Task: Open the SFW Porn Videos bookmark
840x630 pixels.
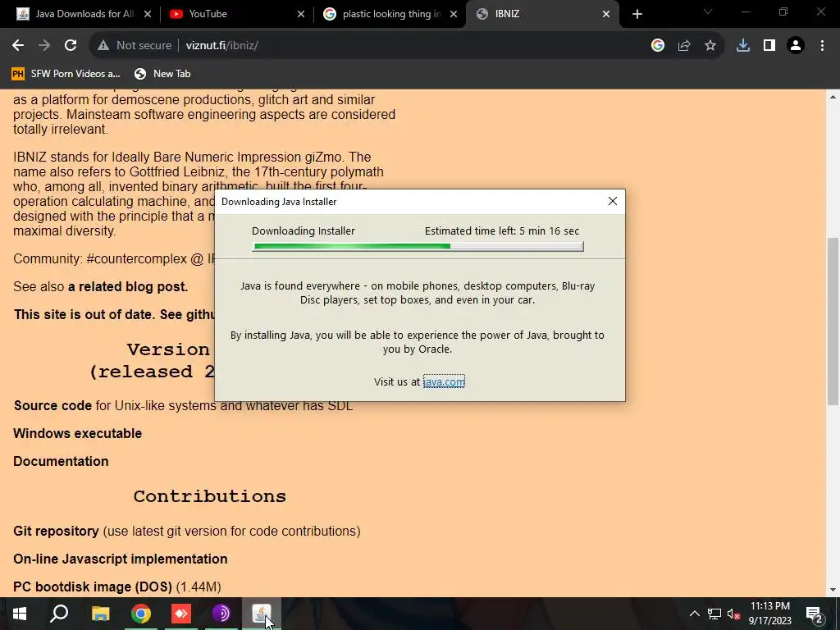Action: click(x=66, y=74)
